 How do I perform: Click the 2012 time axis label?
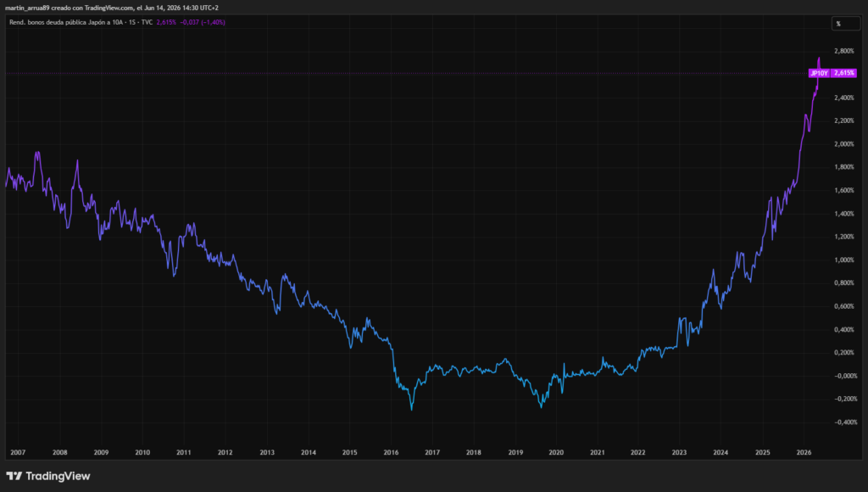pyautogui.click(x=225, y=453)
